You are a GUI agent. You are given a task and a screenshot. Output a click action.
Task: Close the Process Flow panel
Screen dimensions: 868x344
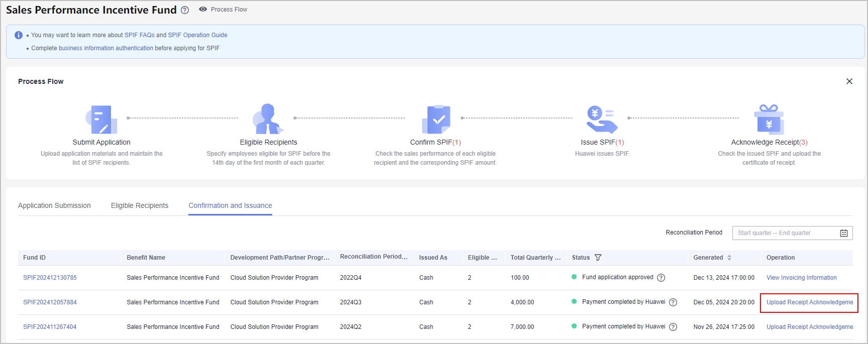tap(849, 81)
